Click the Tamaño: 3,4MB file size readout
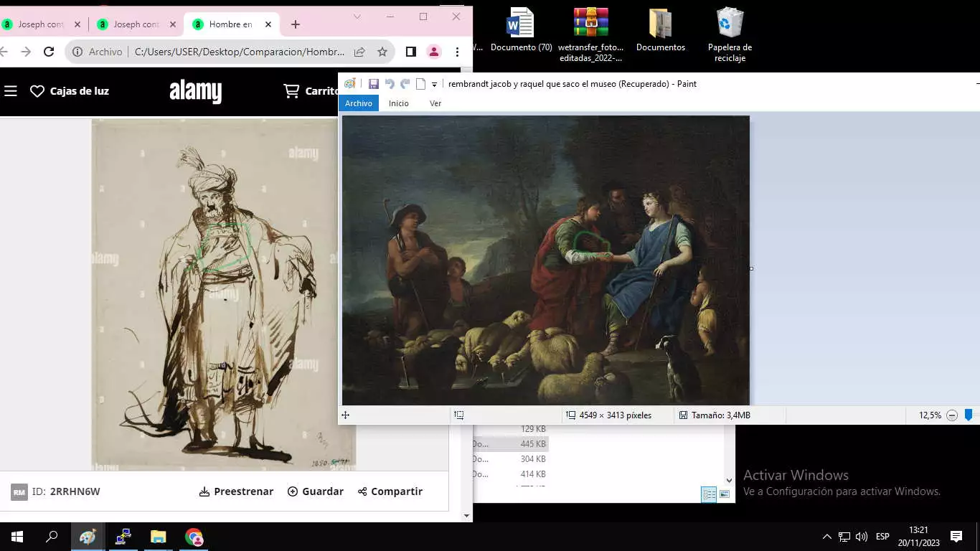Image resolution: width=980 pixels, height=551 pixels. pos(721,415)
